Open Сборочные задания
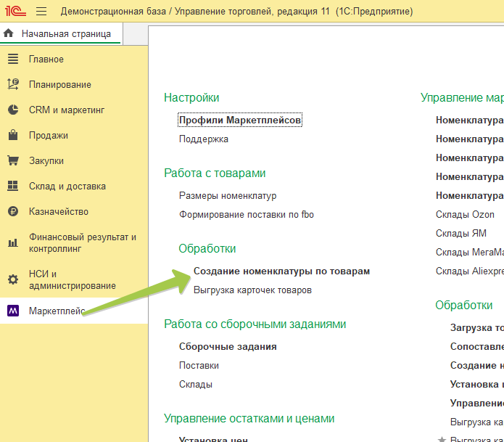The width and height of the screenshot is (504, 442). tap(228, 347)
